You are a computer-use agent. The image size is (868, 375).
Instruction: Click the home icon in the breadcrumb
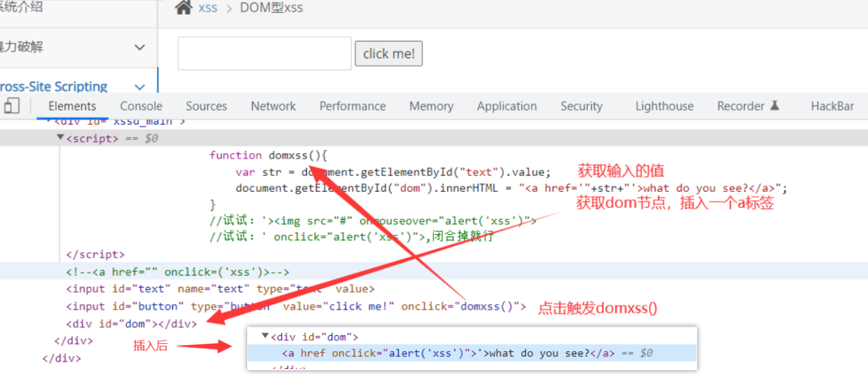[182, 7]
